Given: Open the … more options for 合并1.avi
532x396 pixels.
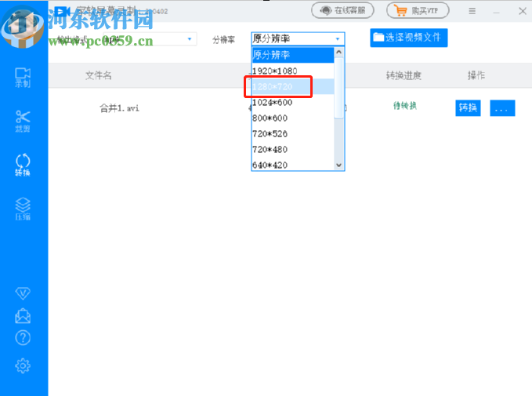Looking at the screenshot, I should [502, 108].
